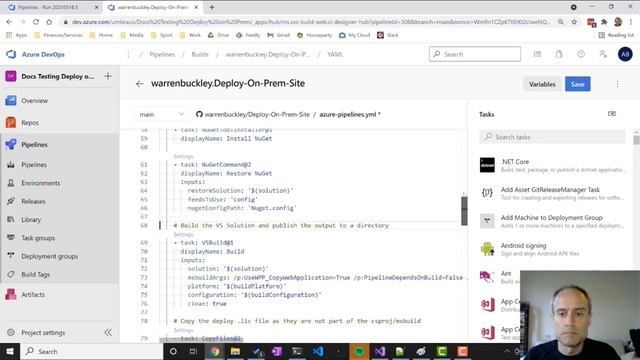Open the main branch dropdown
The image size is (640, 360).
click(x=161, y=114)
